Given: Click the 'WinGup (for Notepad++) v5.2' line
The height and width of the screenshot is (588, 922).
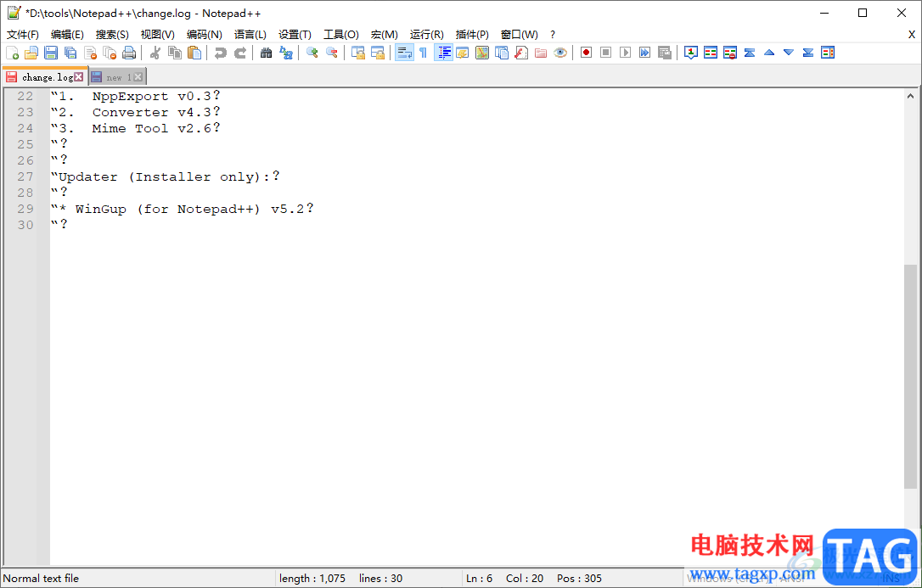Looking at the screenshot, I should tap(183, 209).
